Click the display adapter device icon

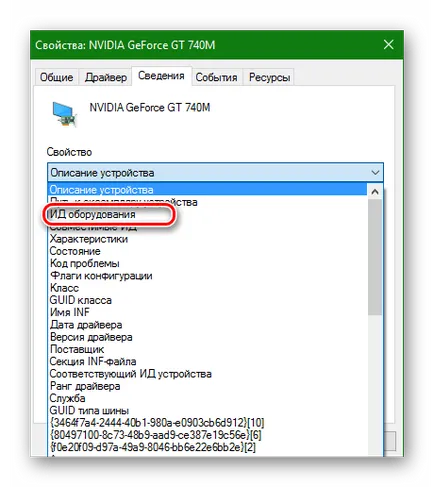pos(65,115)
